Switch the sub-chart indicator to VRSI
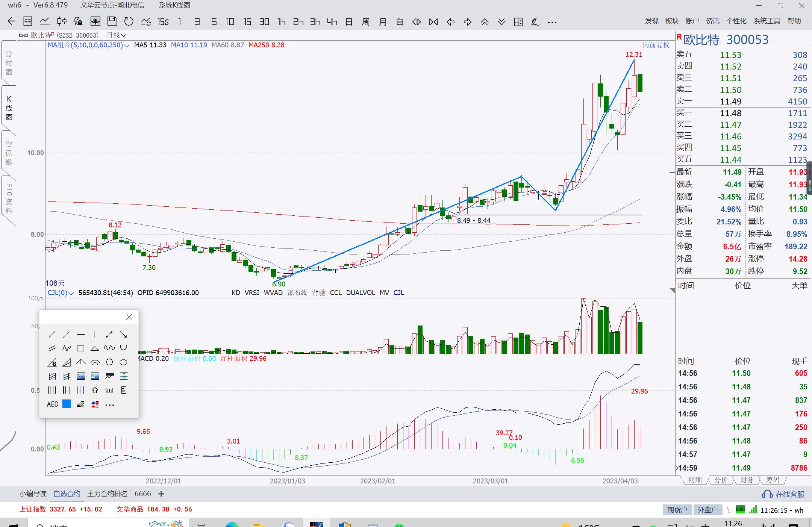812x527 pixels. 251,293
